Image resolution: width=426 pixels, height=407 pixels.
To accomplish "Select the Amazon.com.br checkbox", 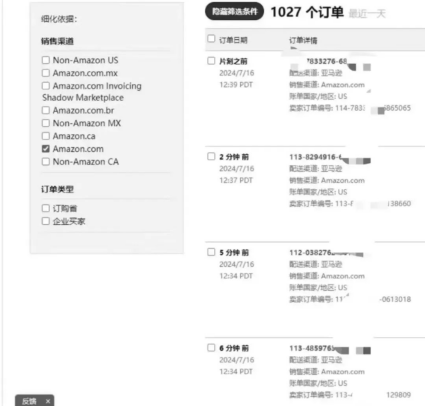I will (46, 110).
